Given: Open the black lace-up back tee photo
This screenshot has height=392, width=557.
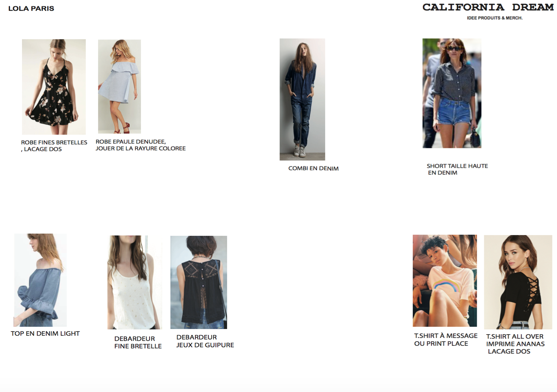Looking at the screenshot, I should [518, 282].
